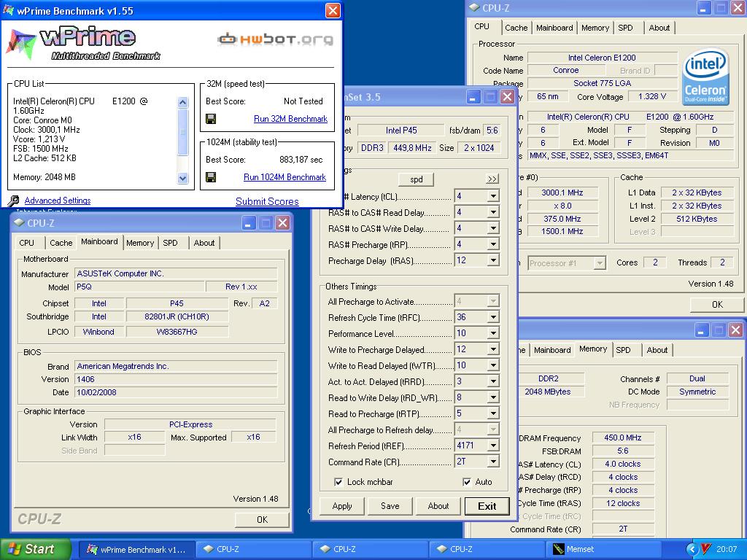747x560 pixels.
Task: Open Read to Precharge (tRTP) dropdown
Action: tap(493, 413)
